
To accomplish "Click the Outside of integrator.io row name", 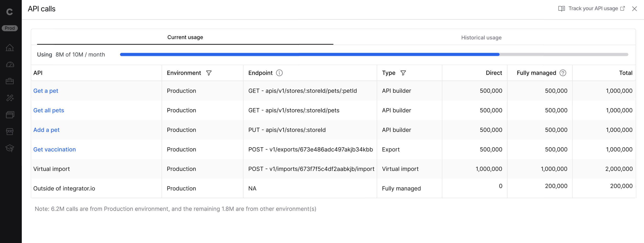I will point(64,188).
